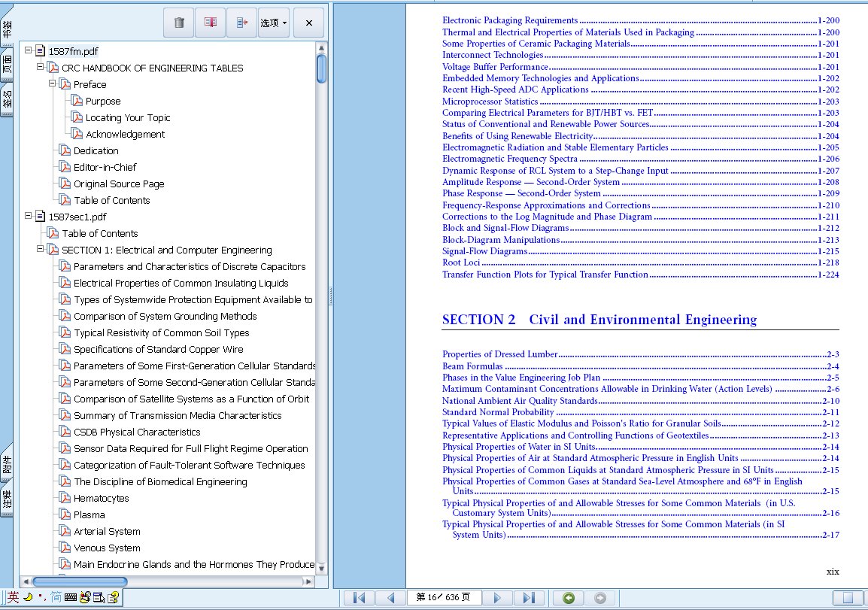
Task: Toggle the IME 简 simplified Chinese icon
Action: point(56,597)
